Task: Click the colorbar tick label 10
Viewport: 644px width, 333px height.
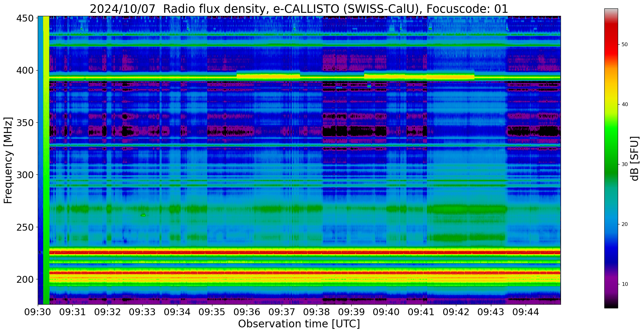Action: (625, 284)
